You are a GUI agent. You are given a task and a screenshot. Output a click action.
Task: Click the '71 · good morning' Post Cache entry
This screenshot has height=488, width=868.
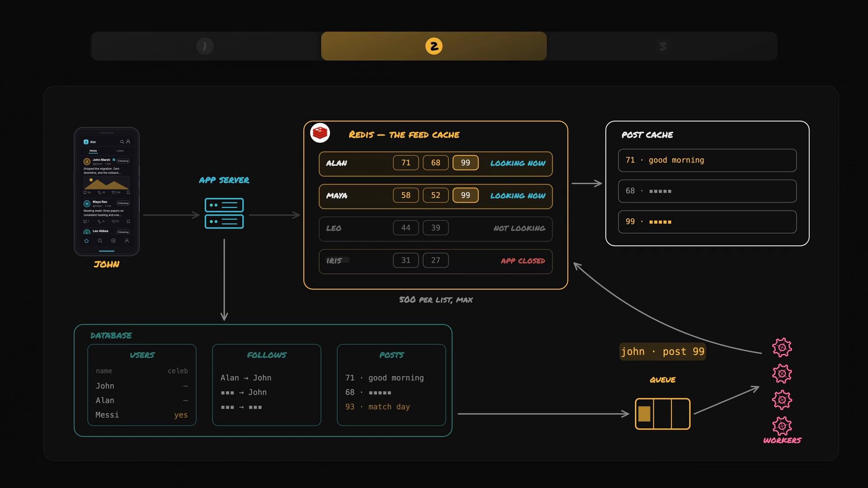(x=708, y=160)
